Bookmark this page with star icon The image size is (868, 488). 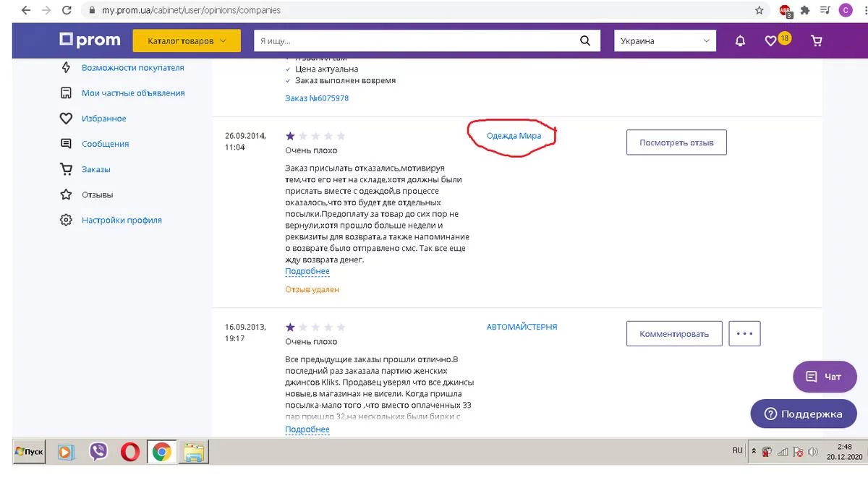coord(759,11)
